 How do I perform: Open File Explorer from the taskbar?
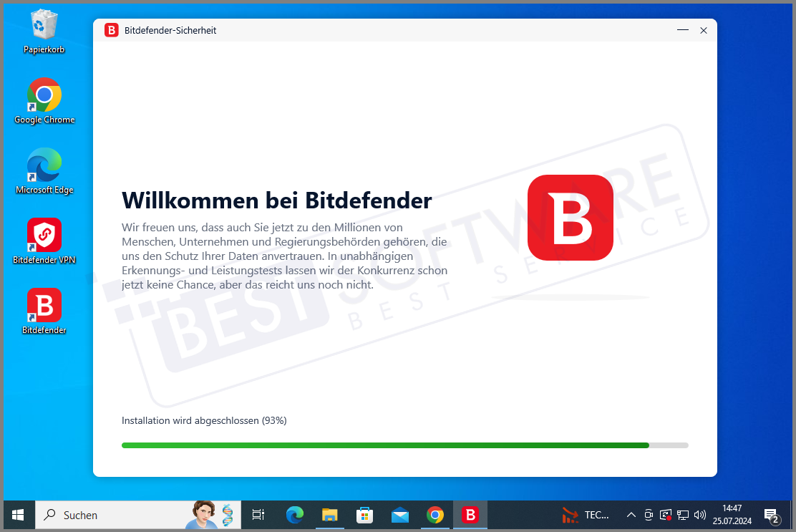[x=329, y=515]
